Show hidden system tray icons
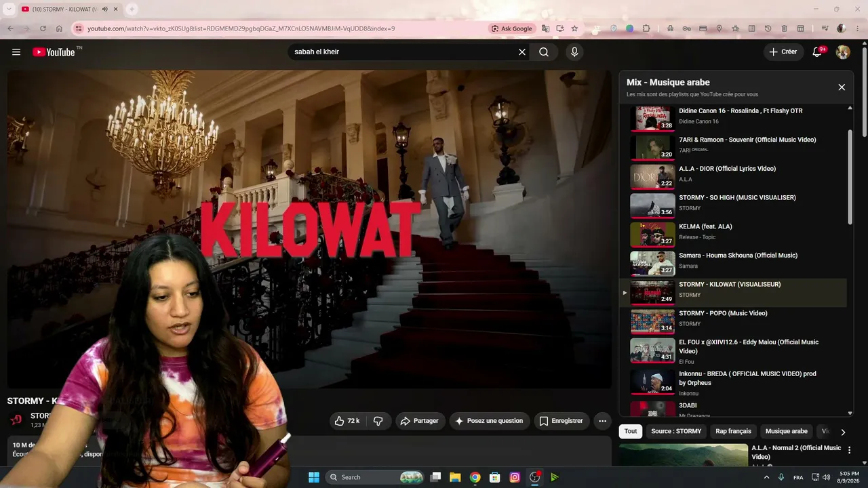 tap(767, 477)
